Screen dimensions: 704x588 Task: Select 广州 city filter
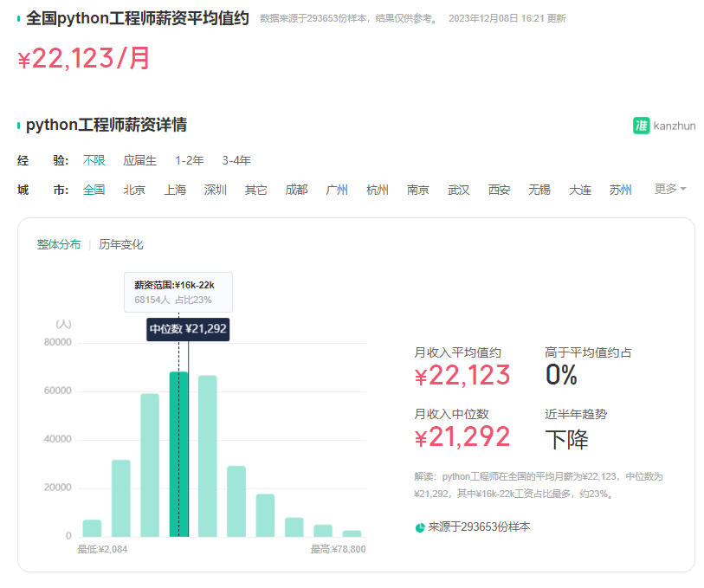[x=337, y=189]
